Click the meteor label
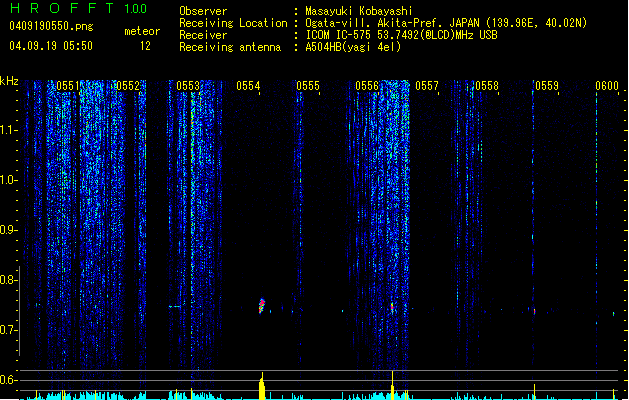Image resolution: width=629 pixels, height=400 pixels. click(x=142, y=31)
